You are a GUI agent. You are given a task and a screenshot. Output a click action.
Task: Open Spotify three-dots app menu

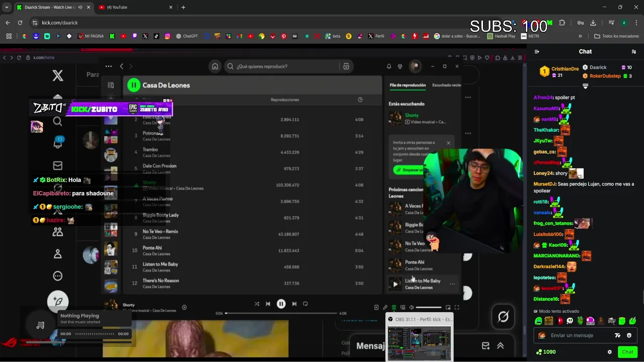(x=108, y=66)
